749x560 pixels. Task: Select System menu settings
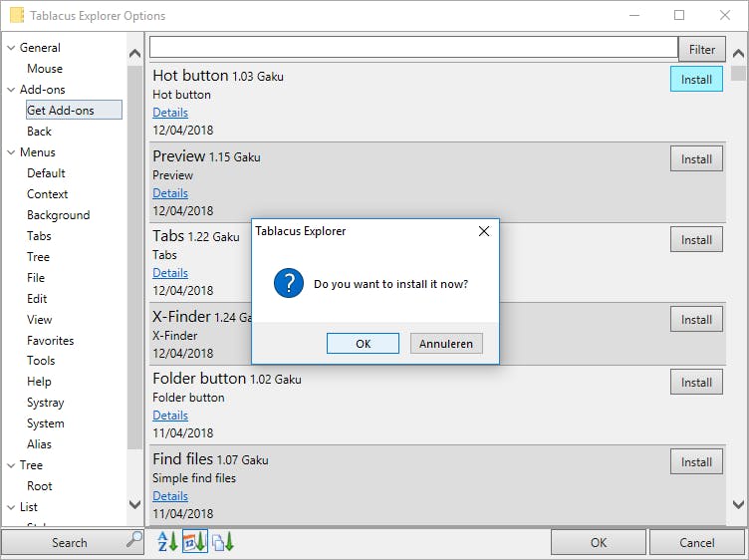pos(46,423)
